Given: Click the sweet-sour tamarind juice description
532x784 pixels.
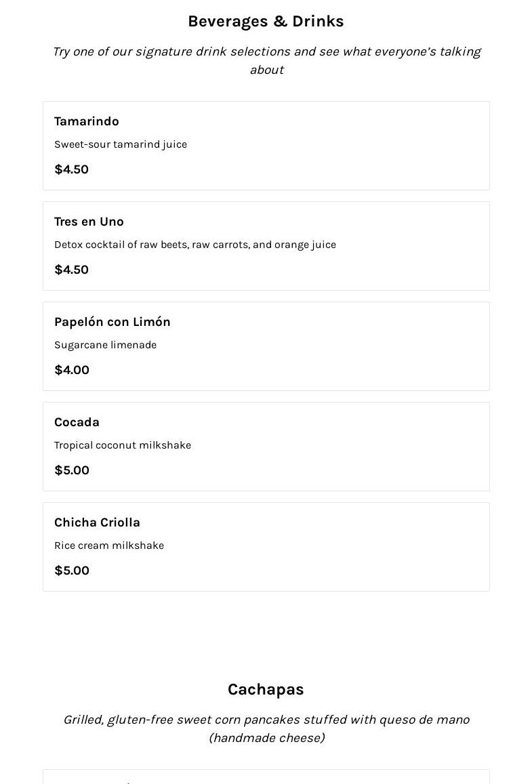Looking at the screenshot, I should (121, 144).
